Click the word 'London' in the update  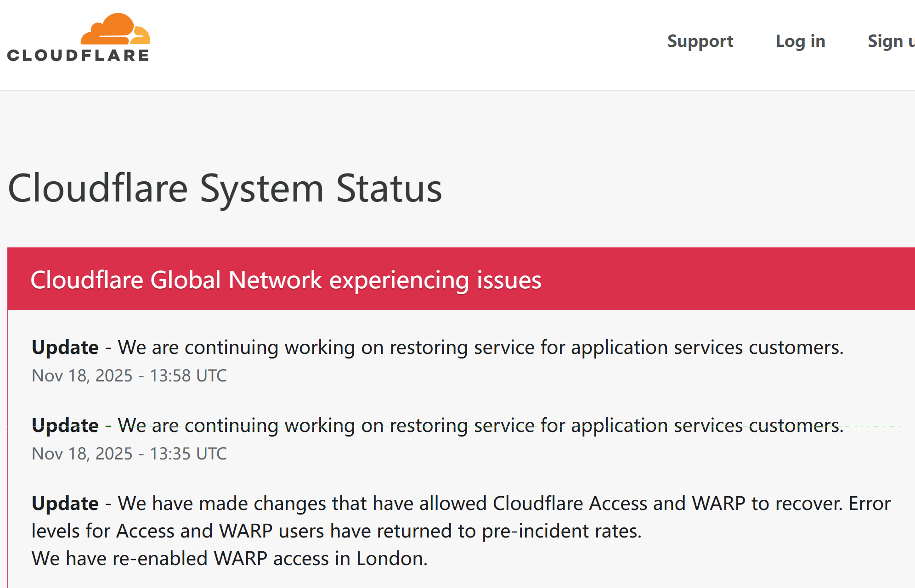click(x=391, y=559)
